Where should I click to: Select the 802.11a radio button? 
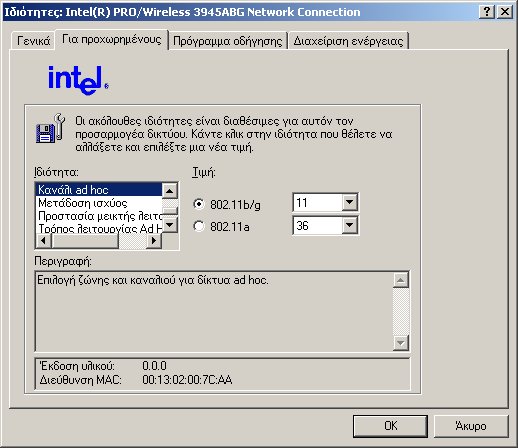pyautogui.click(x=199, y=226)
